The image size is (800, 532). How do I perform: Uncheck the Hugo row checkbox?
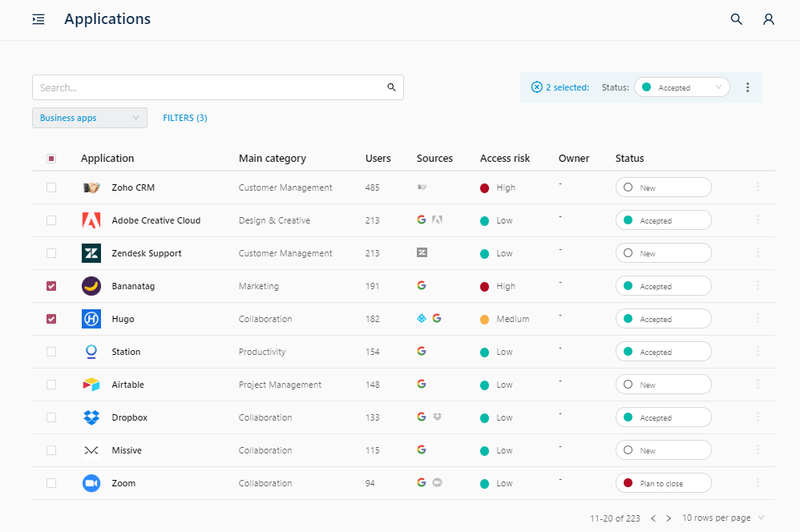(x=51, y=319)
